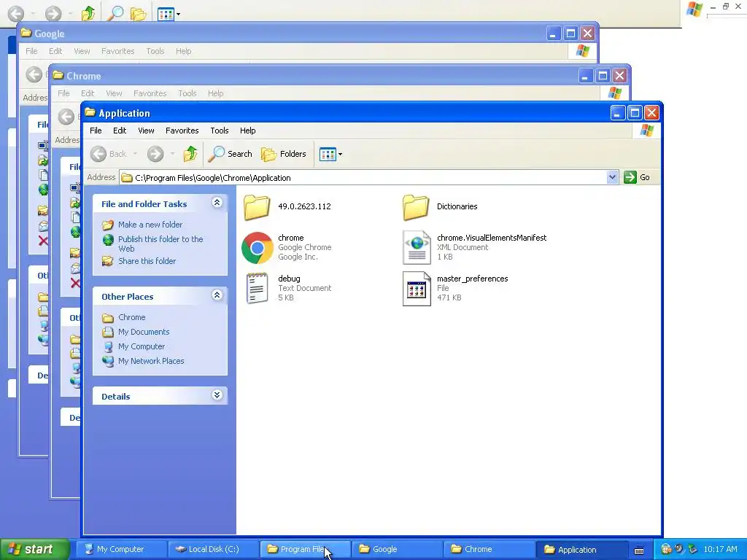The height and width of the screenshot is (560, 747).
Task: Open the Dictionaries folder icon
Action: click(x=416, y=207)
